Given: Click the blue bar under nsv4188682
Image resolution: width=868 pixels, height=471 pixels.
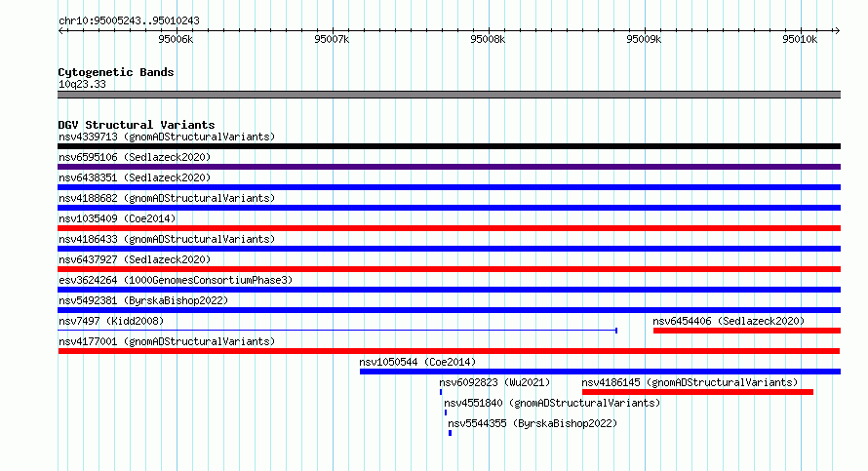Looking at the screenshot, I should 449,208.
